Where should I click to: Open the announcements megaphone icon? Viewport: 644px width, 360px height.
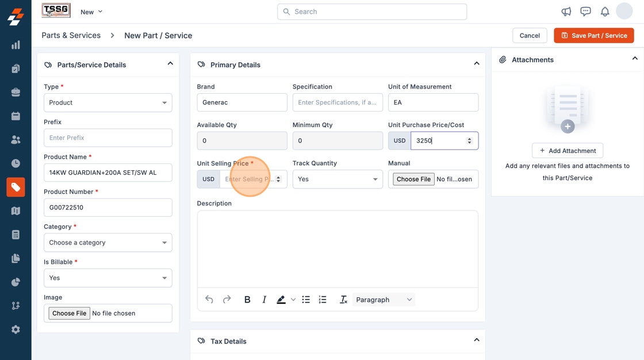coord(566,12)
